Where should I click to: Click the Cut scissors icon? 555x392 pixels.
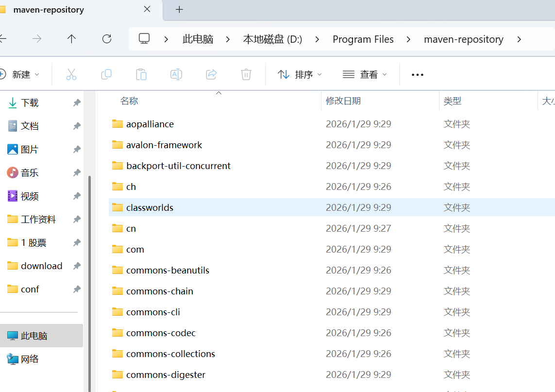coord(71,74)
